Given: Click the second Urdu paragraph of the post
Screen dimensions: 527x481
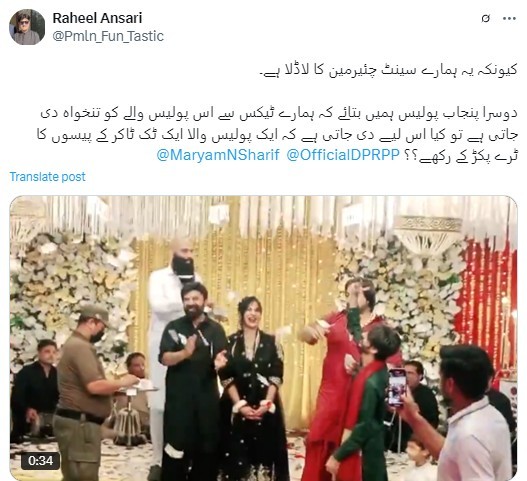Looking at the screenshot, I should tap(277, 135).
